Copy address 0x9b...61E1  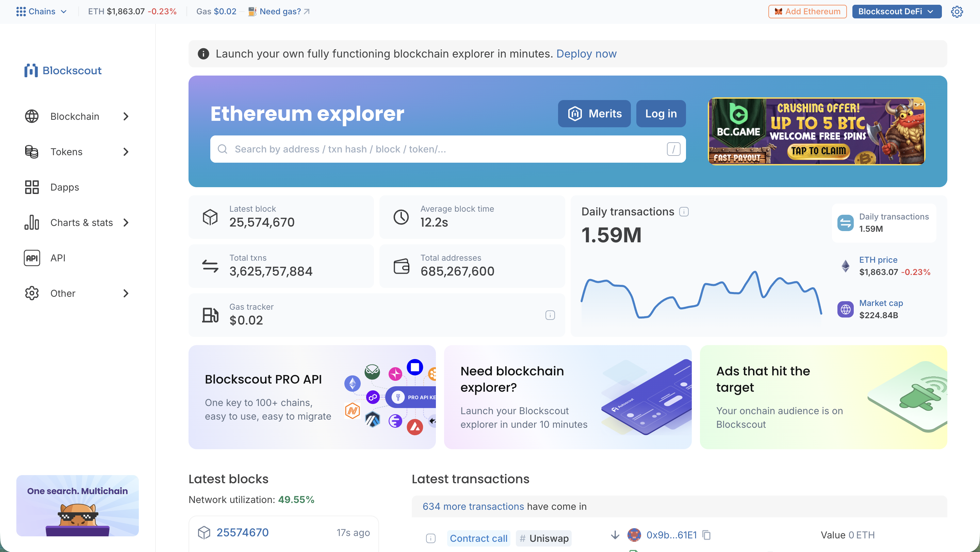706,535
